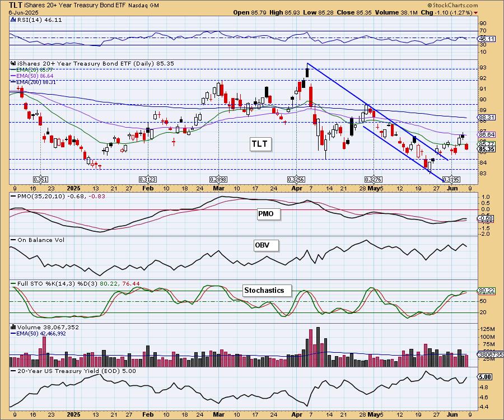This screenshot has height=420, width=504.
Task: Click the 125M volume axis label
Action: [x=487, y=329]
